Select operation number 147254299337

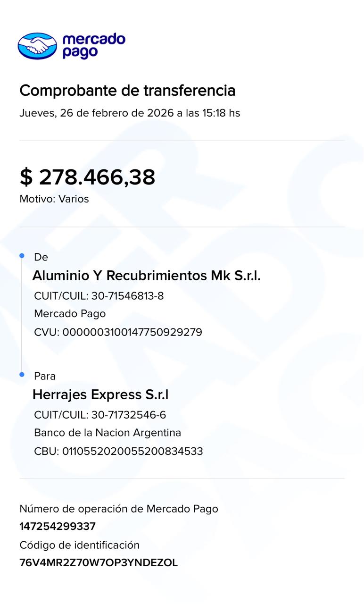click(58, 527)
